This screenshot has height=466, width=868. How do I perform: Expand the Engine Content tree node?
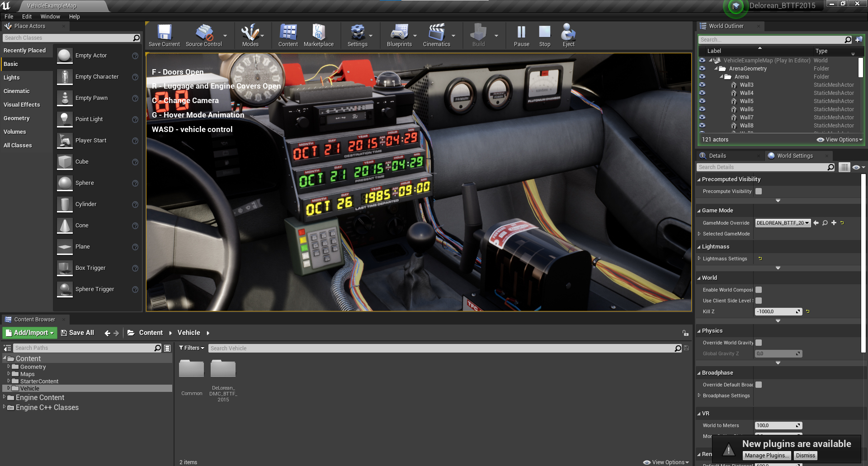(5, 397)
